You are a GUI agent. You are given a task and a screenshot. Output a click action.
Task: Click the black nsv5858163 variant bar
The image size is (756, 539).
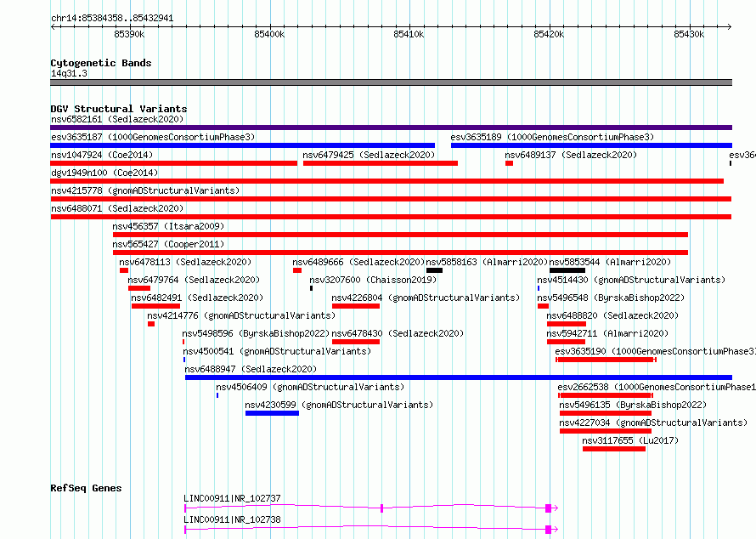[434, 270]
